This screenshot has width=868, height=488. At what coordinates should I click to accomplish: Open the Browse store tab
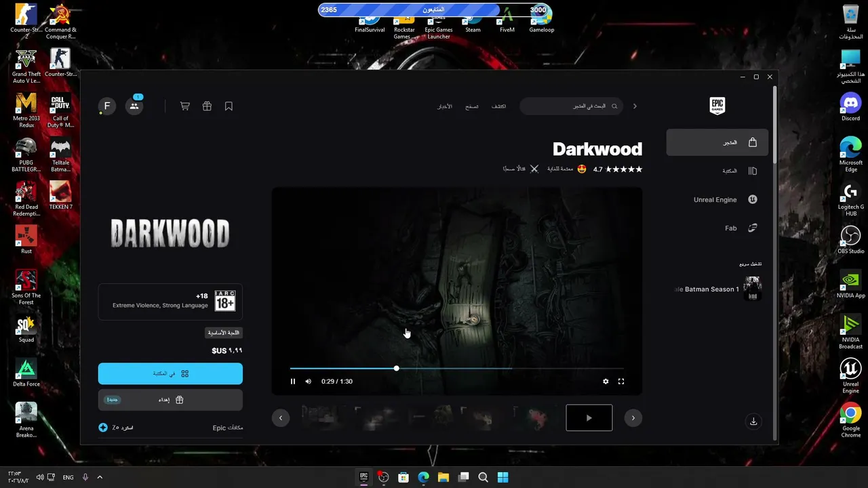(471, 106)
